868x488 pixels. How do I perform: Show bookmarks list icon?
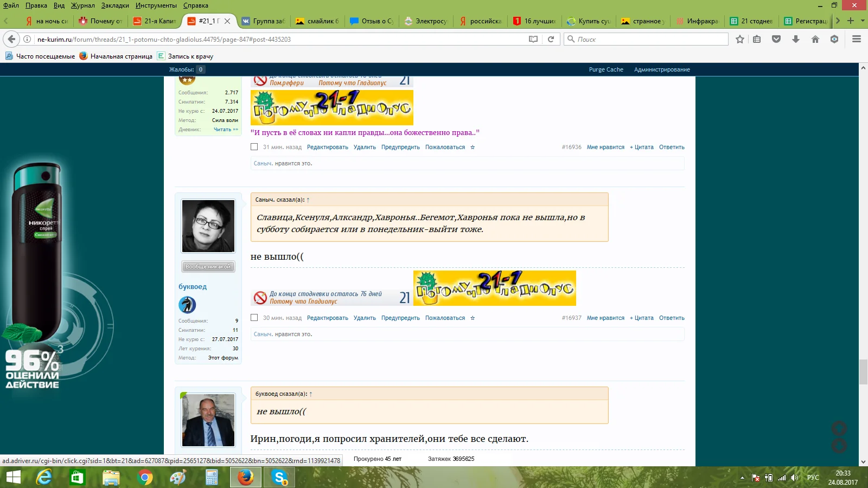757,39
